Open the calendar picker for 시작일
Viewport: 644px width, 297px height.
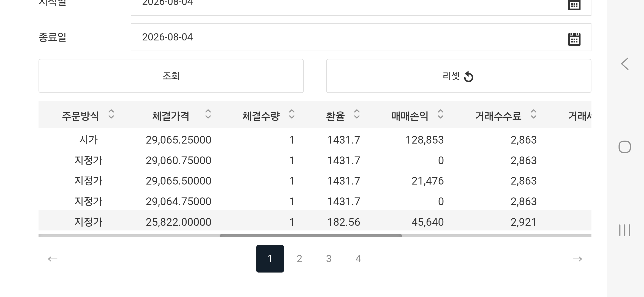574,5
